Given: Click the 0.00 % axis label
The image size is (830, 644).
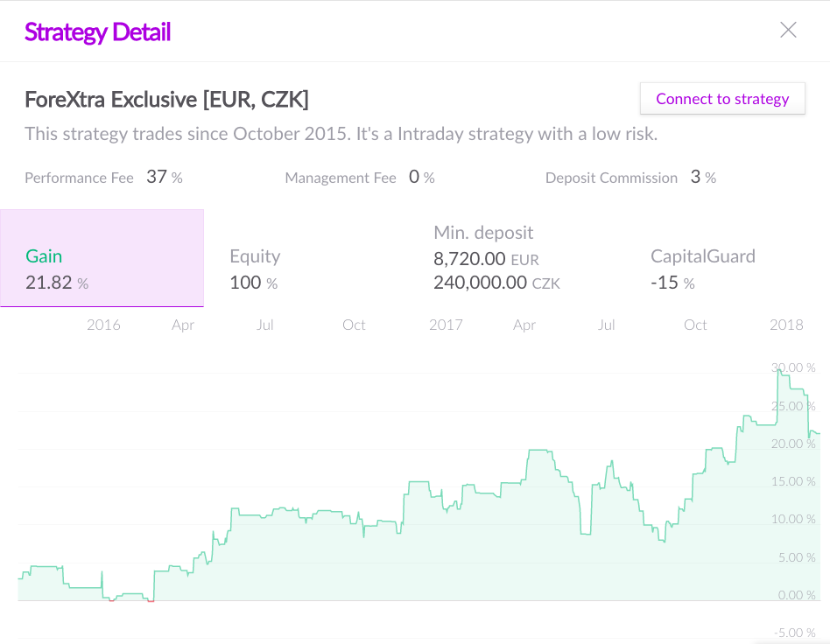Looking at the screenshot, I should (x=797, y=595).
